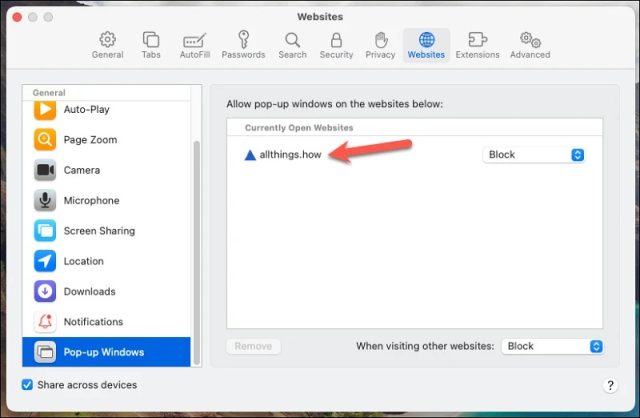
Task: Switch to the Tabs preferences tab
Action: click(151, 45)
